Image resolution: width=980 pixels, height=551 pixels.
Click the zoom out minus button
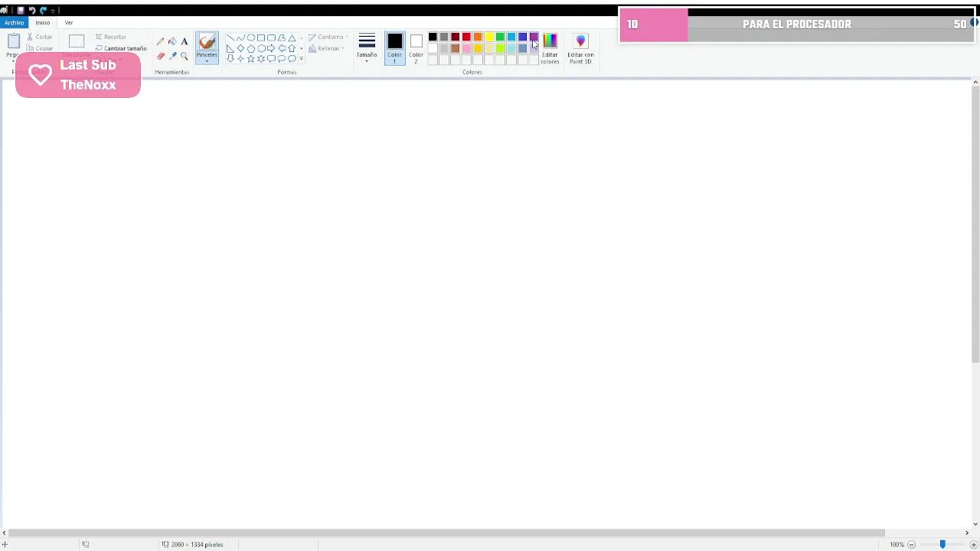point(911,544)
